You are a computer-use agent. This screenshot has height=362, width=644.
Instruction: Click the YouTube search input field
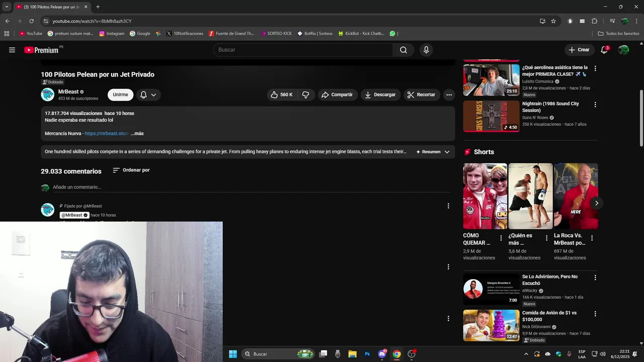303,50
